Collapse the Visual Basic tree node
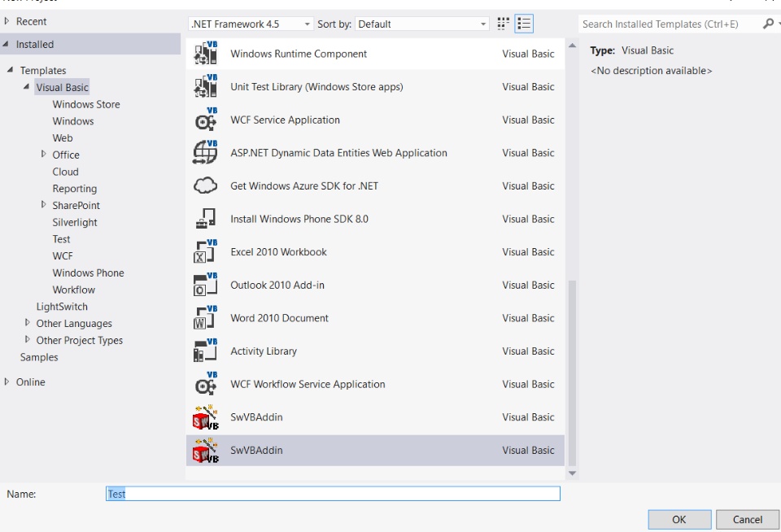The width and height of the screenshot is (781, 532). [x=26, y=87]
